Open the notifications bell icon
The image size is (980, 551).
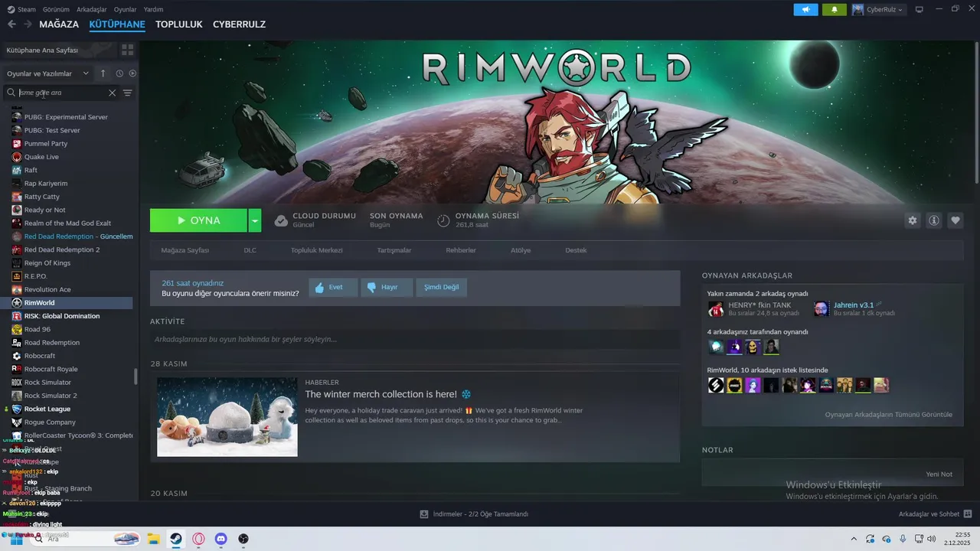click(x=835, y=9)
